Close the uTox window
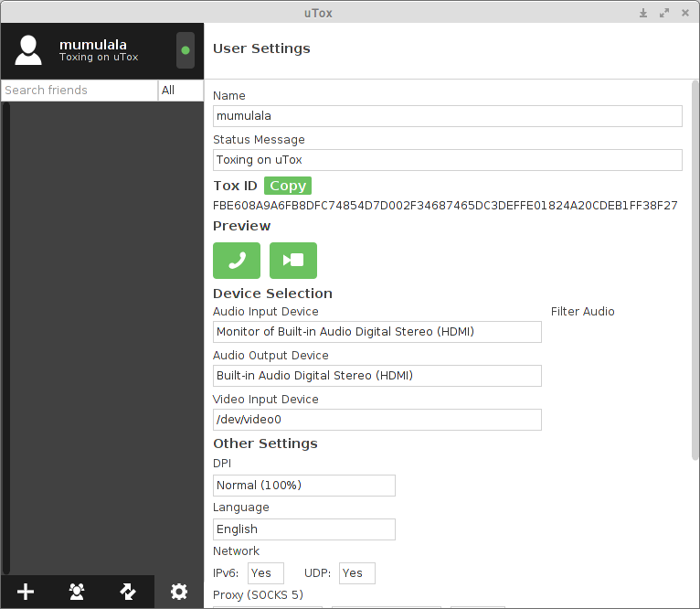The height and width of the screenshot is (609, 700). pyautogui.click(x=685, y=13)
